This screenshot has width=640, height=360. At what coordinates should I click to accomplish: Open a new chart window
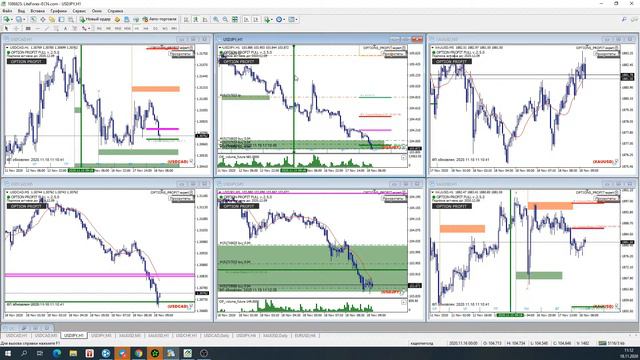click(x=7, y=19)
